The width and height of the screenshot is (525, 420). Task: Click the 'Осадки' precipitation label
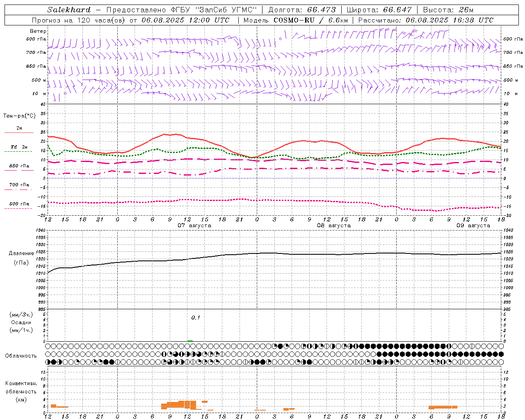[21, 322]
